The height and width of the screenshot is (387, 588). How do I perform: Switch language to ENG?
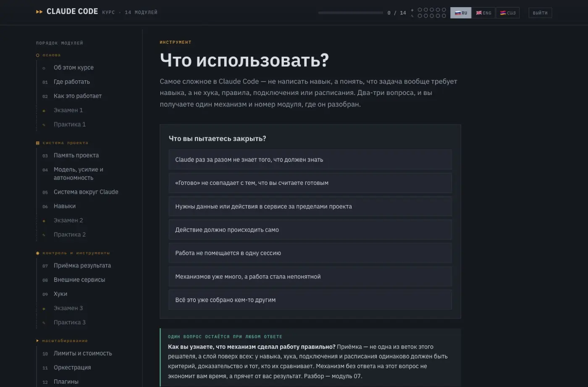[x=483, y=13]
